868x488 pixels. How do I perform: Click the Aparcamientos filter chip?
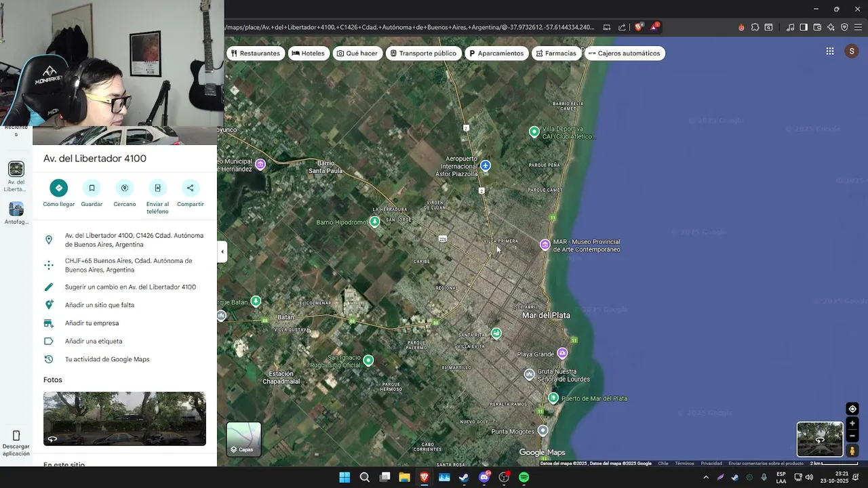coord(496,53)
